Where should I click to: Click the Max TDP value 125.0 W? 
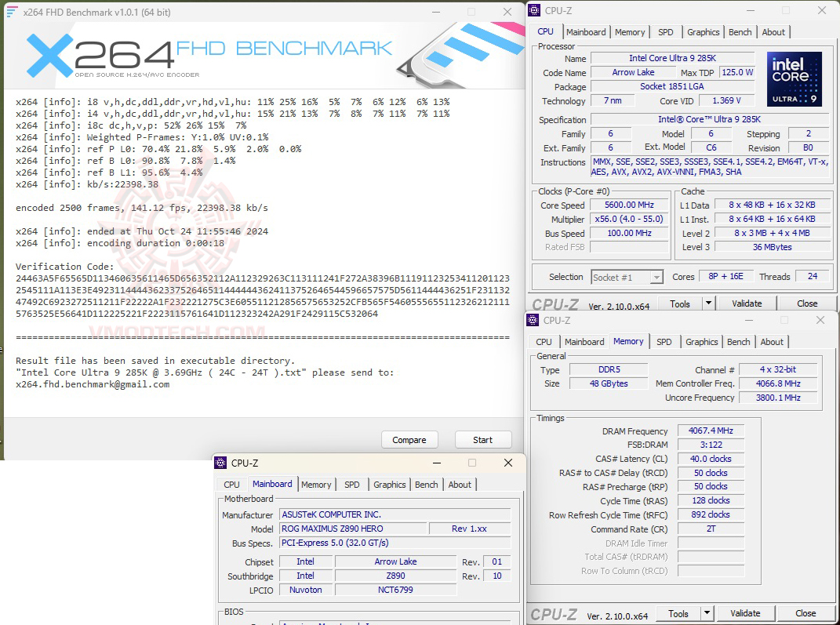(x=737, y=72)
